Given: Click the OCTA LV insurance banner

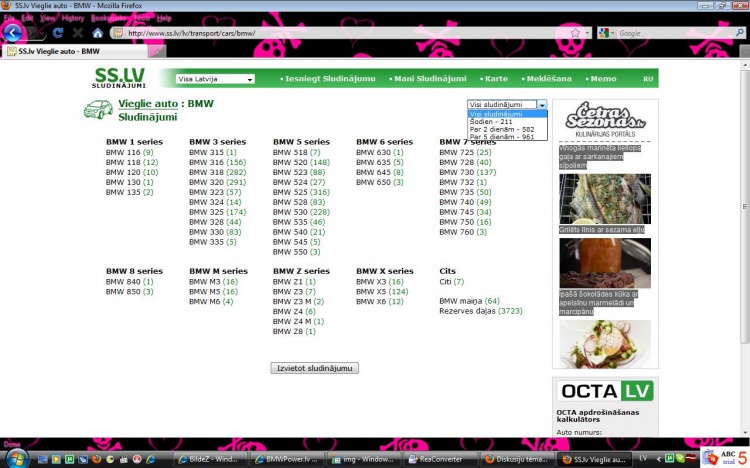Looking at the screenshot, I should click(605, 391).
